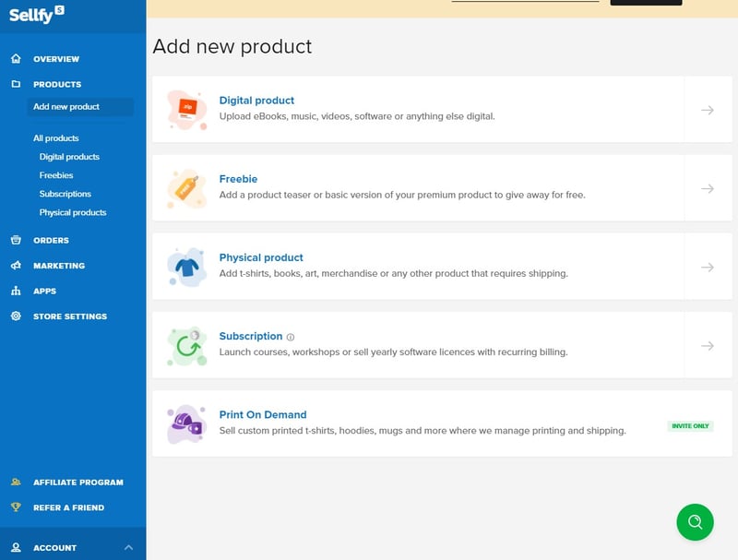The image size is (738, 560).
Task: Select Add new product in sidebar
Action: [66, 107]
